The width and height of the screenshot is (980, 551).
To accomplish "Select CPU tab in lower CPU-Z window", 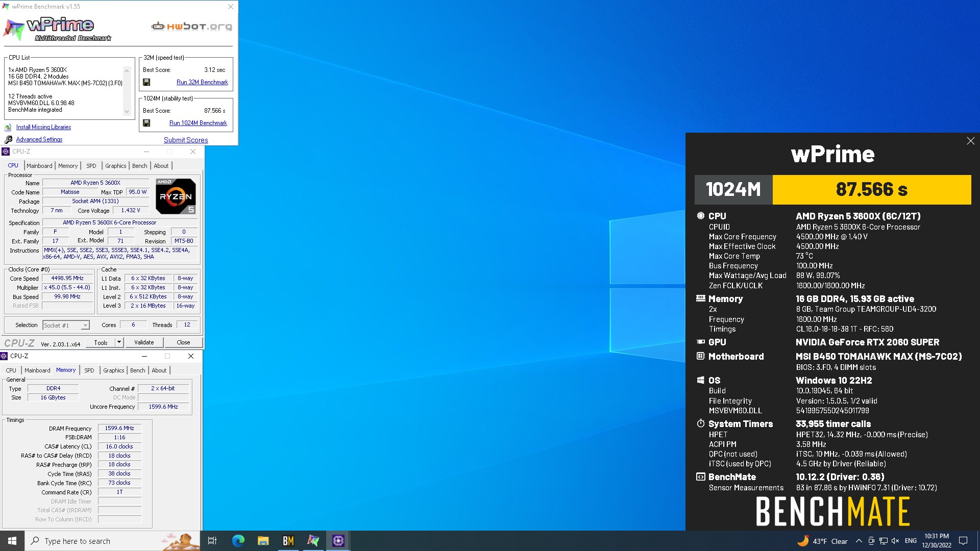I will pos(11,370).
